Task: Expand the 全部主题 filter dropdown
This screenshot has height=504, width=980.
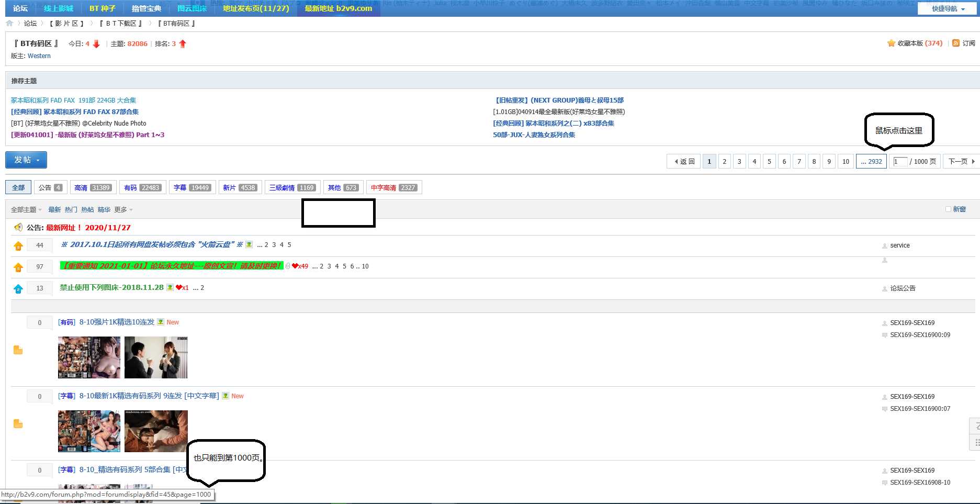Action: pos(26,210)
